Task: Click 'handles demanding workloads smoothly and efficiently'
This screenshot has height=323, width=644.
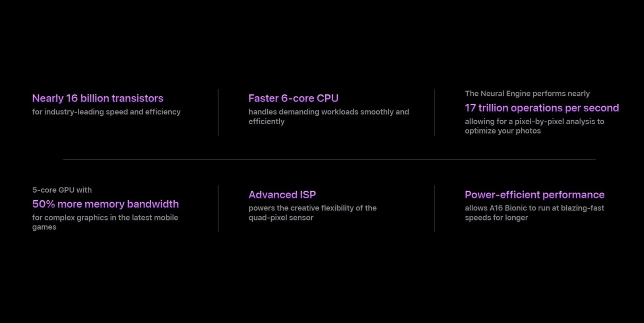Action: (328, 117)
